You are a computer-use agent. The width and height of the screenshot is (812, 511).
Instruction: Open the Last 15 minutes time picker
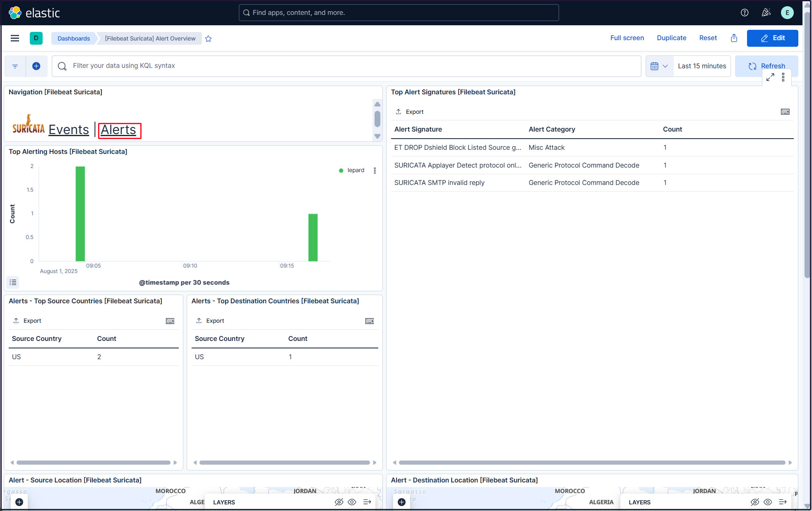coord(702,66)
